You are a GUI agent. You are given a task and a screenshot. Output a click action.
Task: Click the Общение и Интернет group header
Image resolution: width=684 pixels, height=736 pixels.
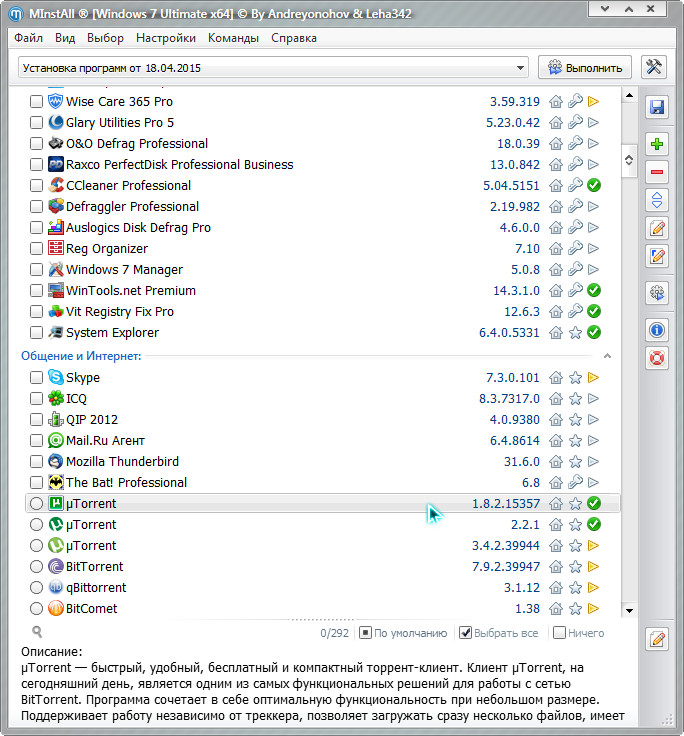tap(81, 356)
